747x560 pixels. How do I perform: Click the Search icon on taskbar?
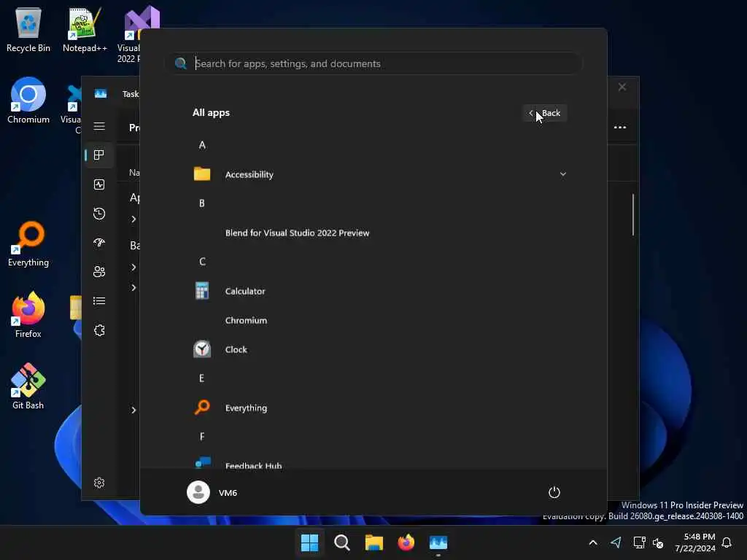[342, 542]
